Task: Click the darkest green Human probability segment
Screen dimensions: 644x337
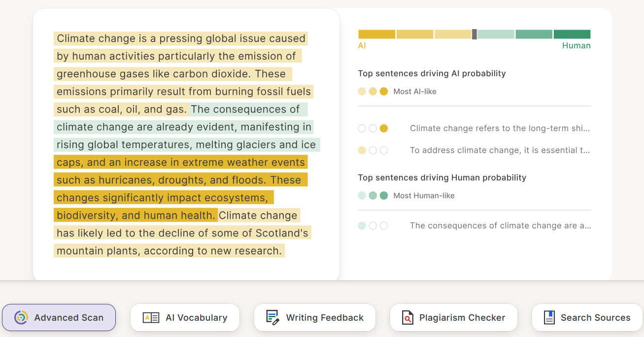Action: 572,34
